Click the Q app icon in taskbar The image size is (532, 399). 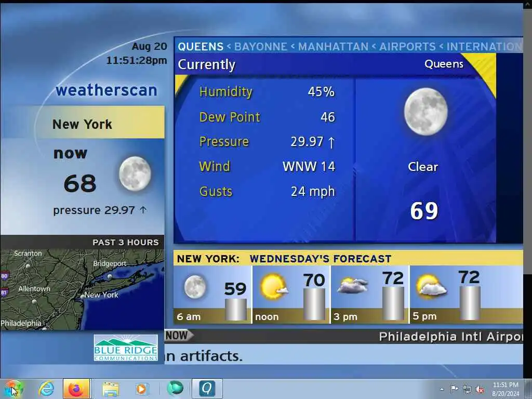tap(207, 389)
